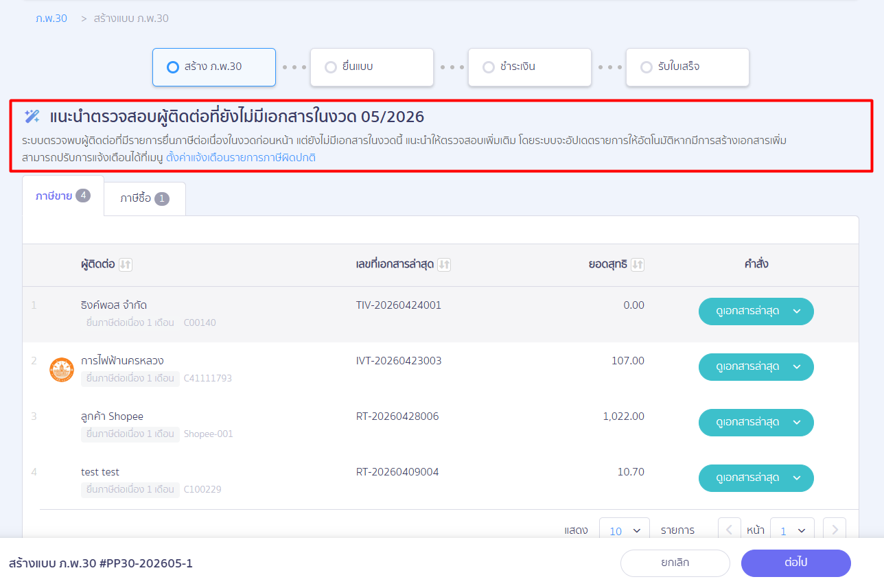
Task: Click contact code C41111793
Action: [x=208, y=378]
